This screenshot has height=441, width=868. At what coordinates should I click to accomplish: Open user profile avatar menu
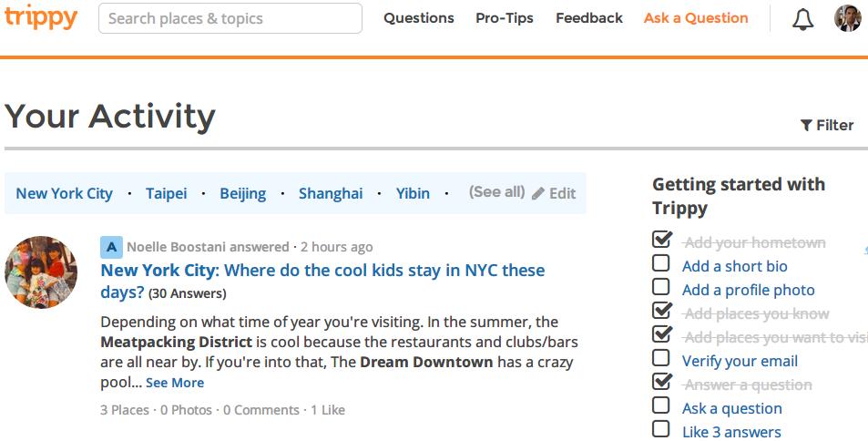coord(847,18)
